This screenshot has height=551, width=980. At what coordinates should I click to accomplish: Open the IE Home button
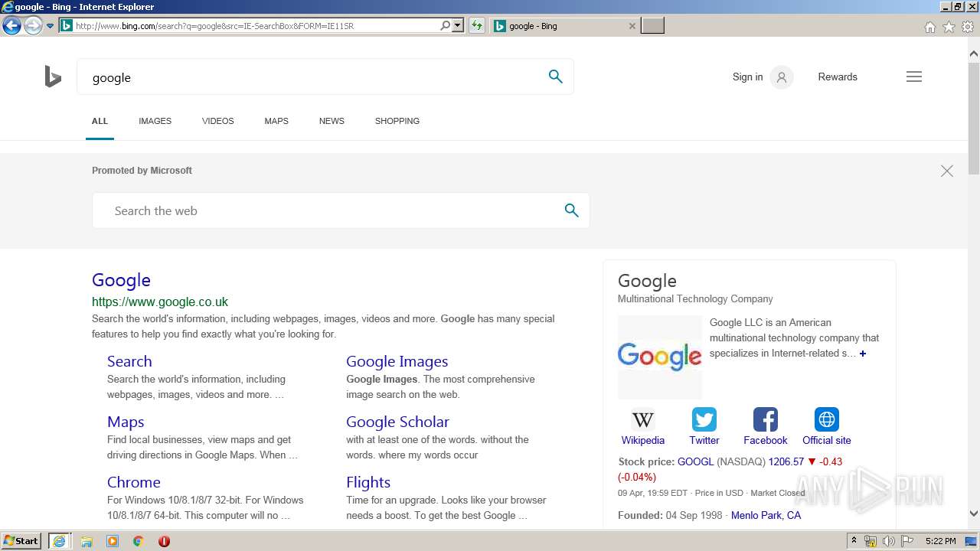click(x=929, y=27)
